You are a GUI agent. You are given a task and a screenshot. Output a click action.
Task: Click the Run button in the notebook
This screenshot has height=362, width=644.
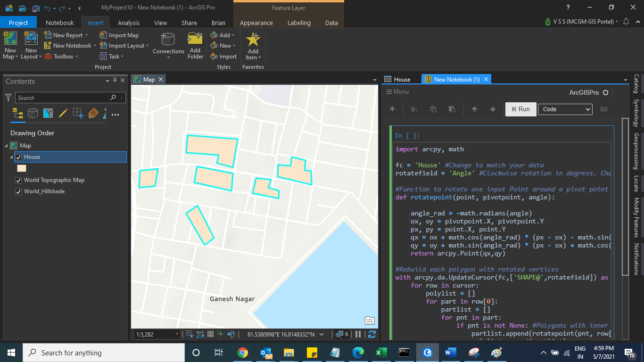pyautogui.click(x=520, y=109)
